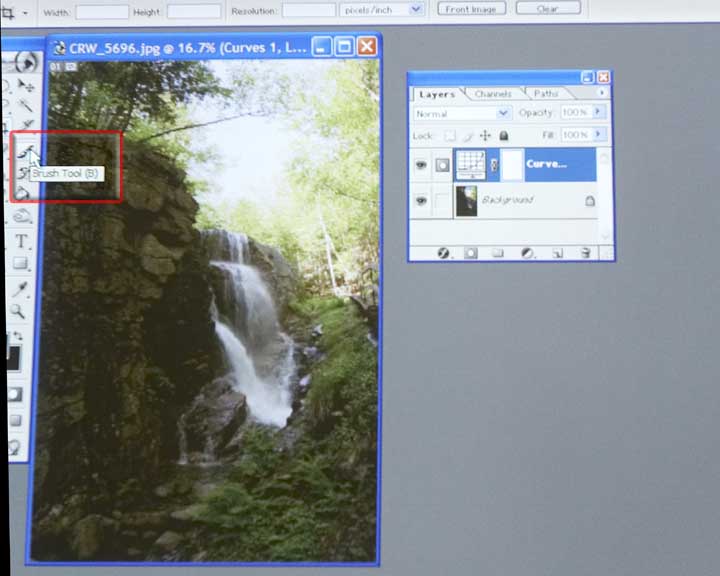Add a layer mask in Layers panel
Viewport: 720px width, 576px height.
tap(471, 253)
